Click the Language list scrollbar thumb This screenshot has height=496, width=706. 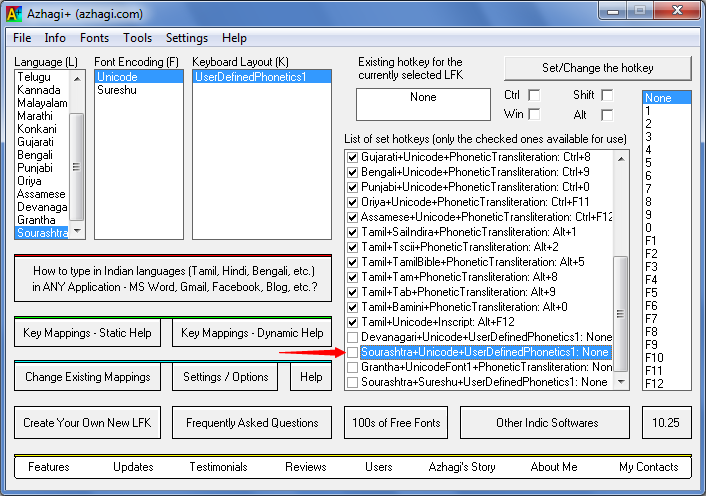(x=77, y=167)
